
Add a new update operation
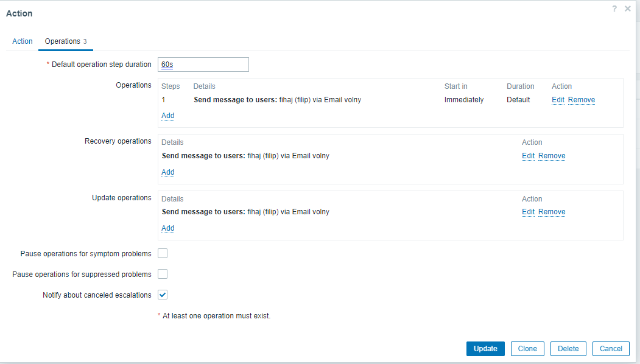click(x=168, y=228)
